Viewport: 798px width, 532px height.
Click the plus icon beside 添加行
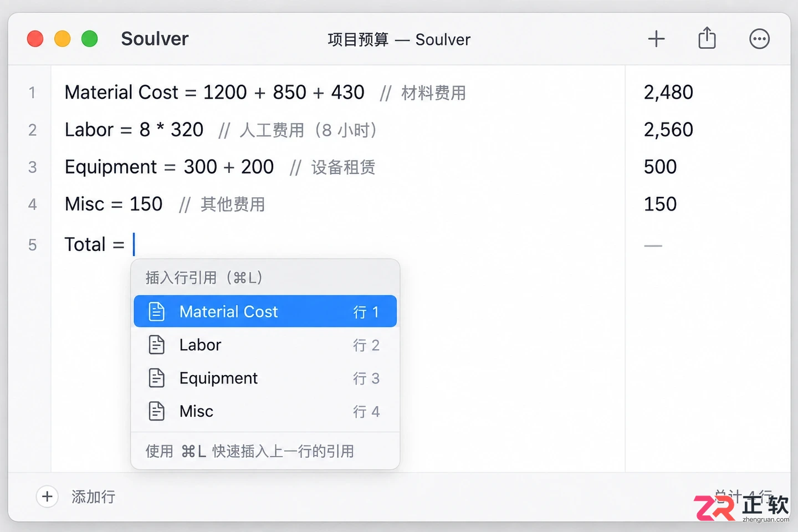click(x=47, y=497)
